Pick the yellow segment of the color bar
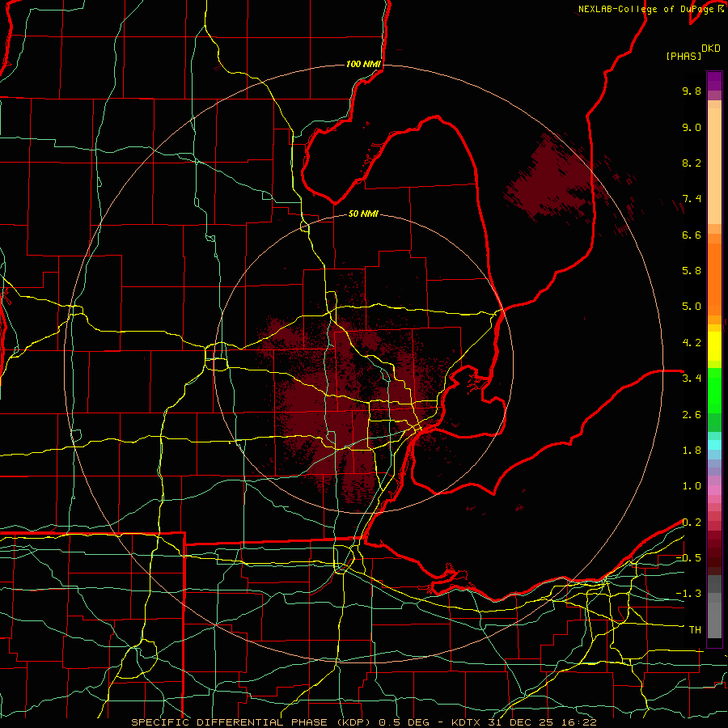The image size is (728, 728). click(x=714, y=346)
